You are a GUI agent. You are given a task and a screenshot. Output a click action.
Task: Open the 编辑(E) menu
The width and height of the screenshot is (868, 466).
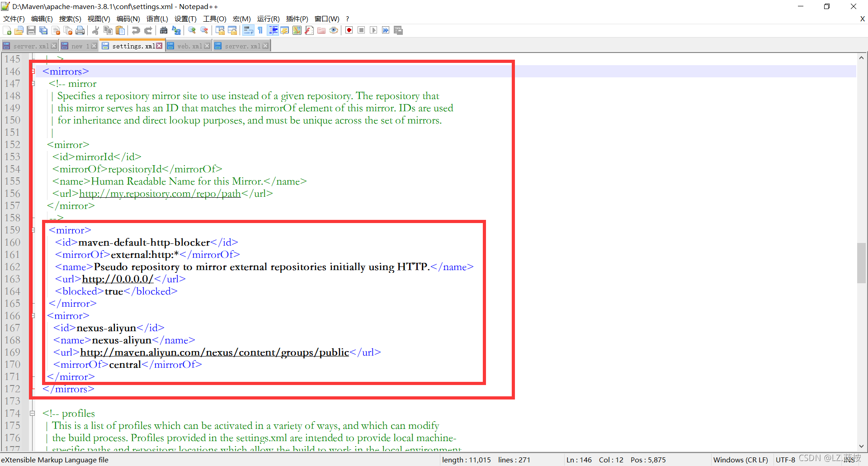[x=42, y=19]
